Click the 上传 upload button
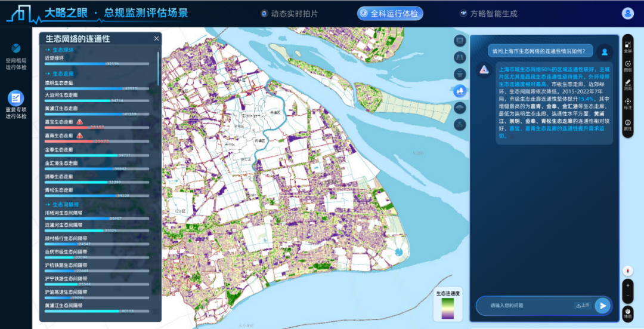 [583, 306]
